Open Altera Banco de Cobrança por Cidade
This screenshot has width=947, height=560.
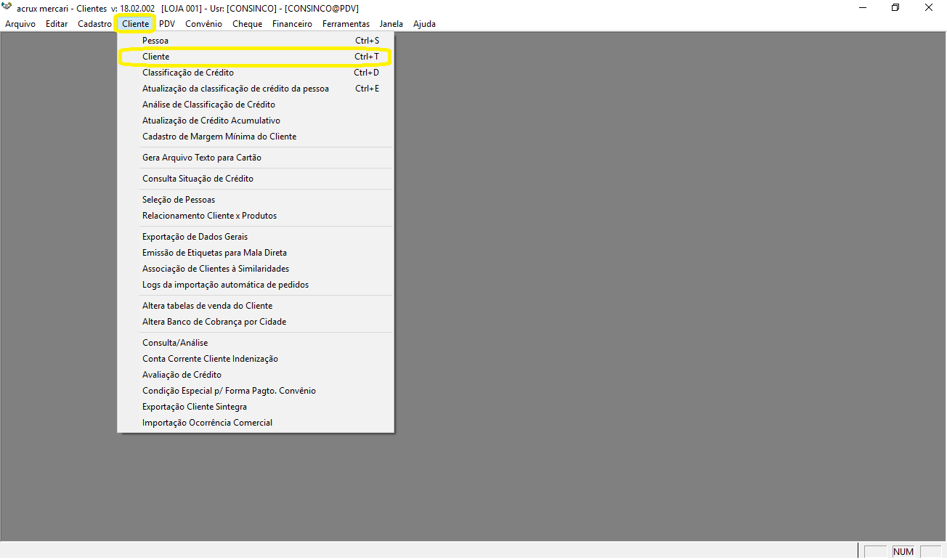click(x=214, y=322)
